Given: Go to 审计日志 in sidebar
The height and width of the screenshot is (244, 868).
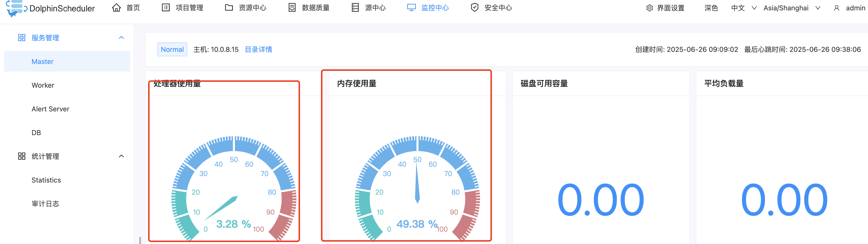Looking at the screenshot, I should point(45,204).
